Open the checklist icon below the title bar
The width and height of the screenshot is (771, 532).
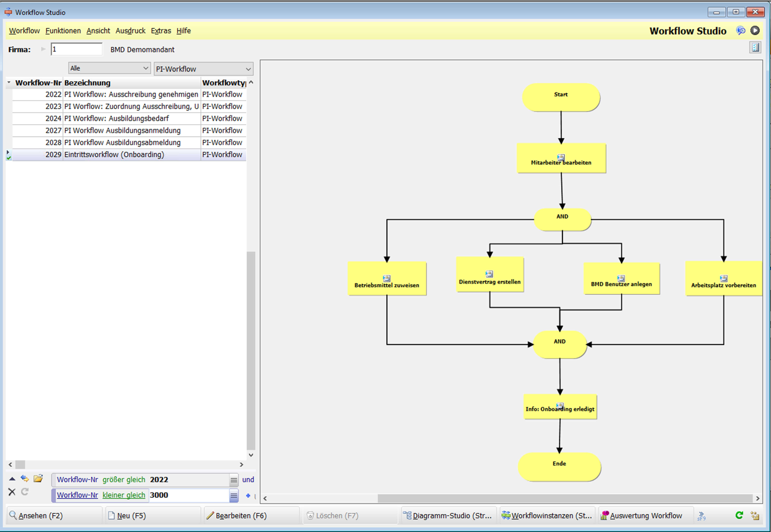(755, 47)
